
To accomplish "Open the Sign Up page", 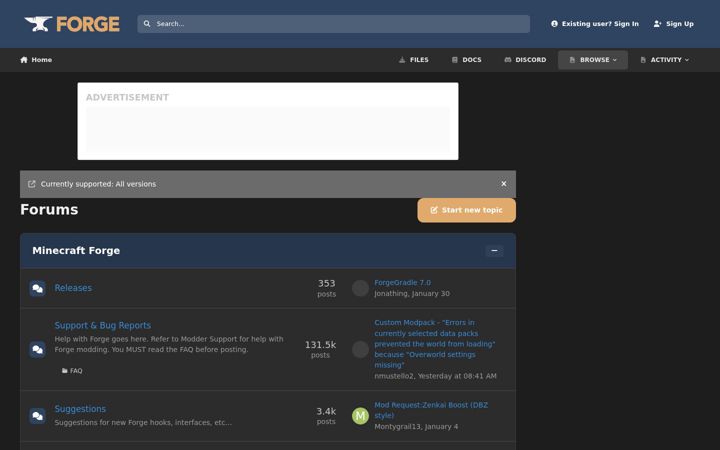I will 674,24.
